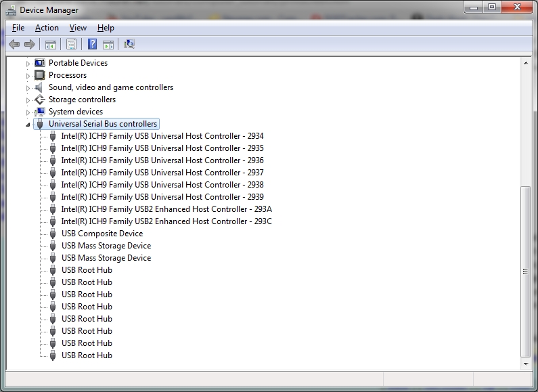The height and width of the screenshot is (392, 538).
Task: Open the Help menu
Action: pos(106,28)
